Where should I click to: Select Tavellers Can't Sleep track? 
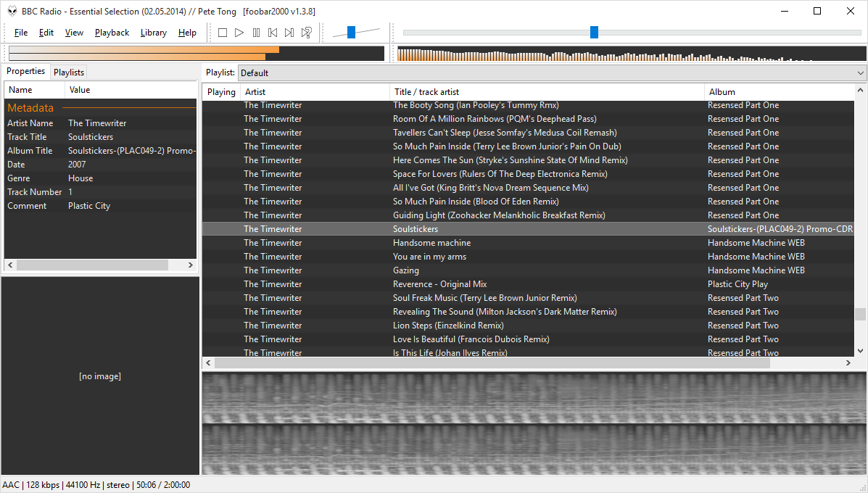[x=528, y=133]
